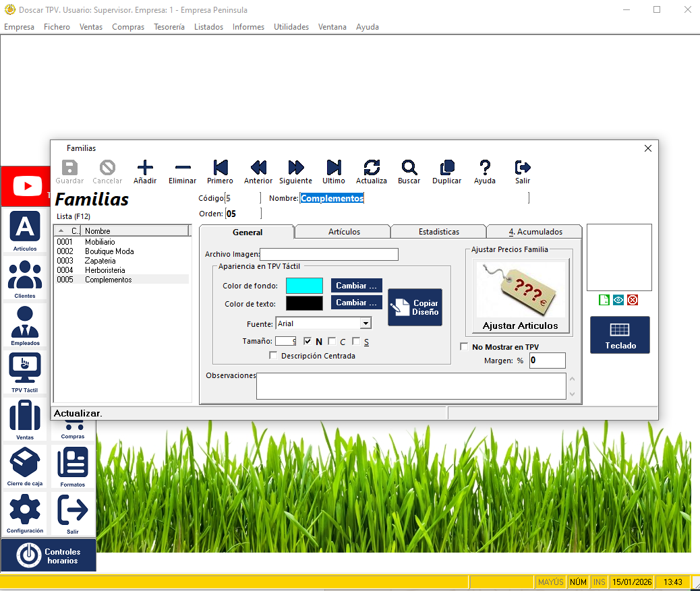This screenshot has width=700, height=591.
Task: Switch to the Artículos tab
Action: 344,232
